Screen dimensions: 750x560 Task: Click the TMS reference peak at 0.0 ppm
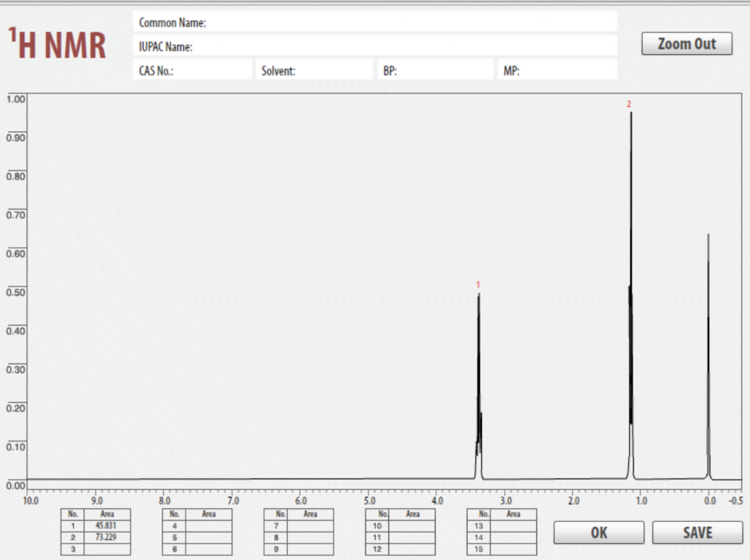point(708,356)
